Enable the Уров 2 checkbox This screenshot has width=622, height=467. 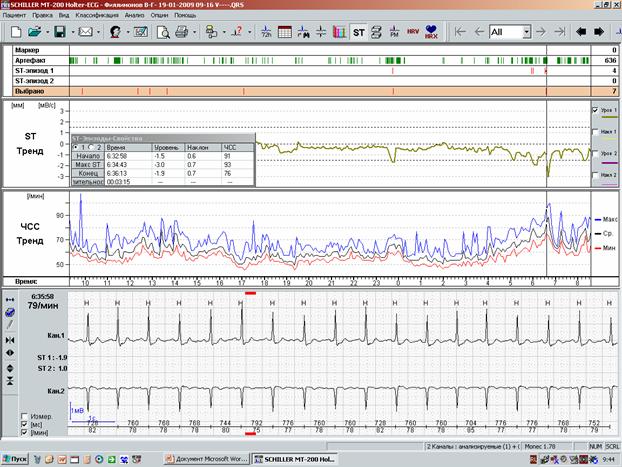[x=595, y=153]
